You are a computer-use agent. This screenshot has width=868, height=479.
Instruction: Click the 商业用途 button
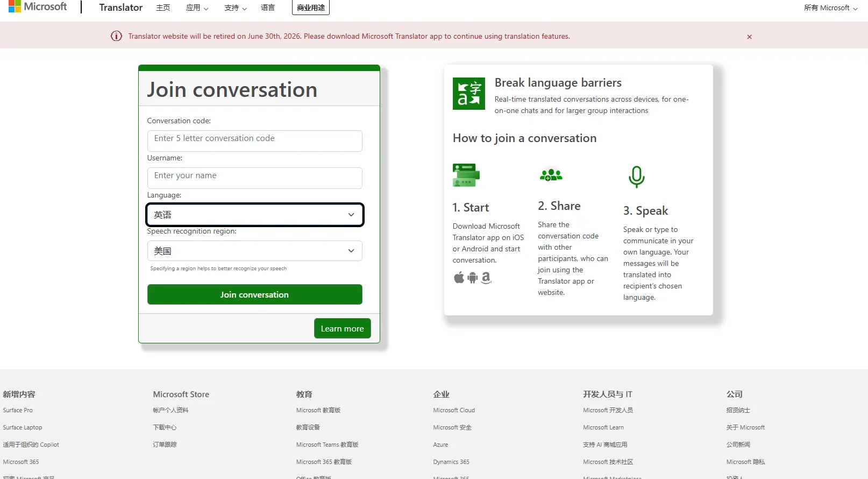(311, 8)
